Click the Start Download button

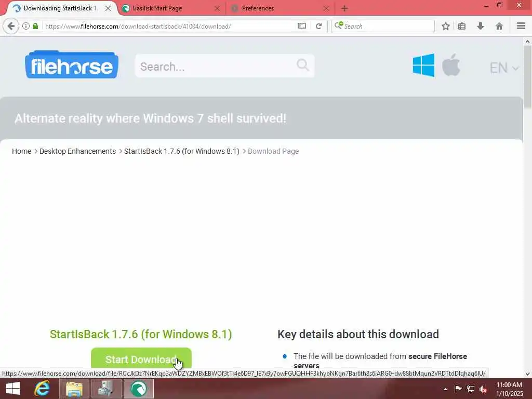coord(141,358)
